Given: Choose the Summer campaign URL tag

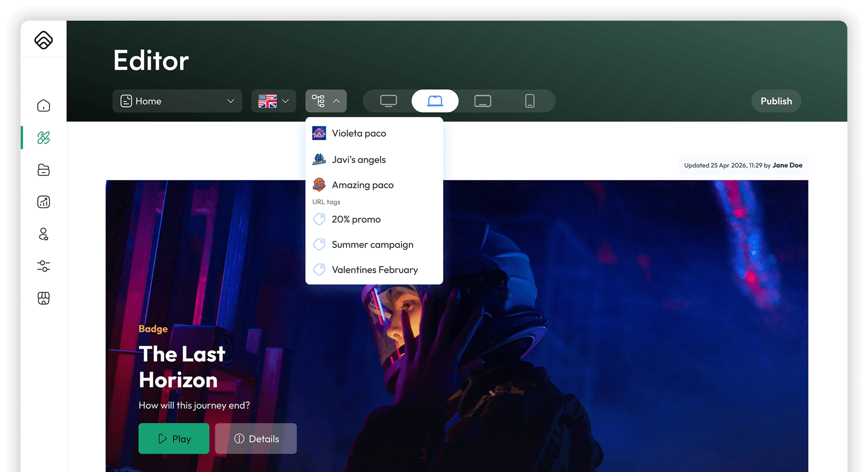Looking at the screenshot, I should click(374, 244).
